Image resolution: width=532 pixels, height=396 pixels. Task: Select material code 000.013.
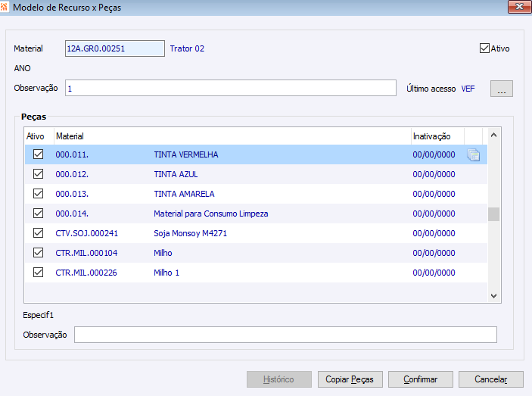[72, 194]
